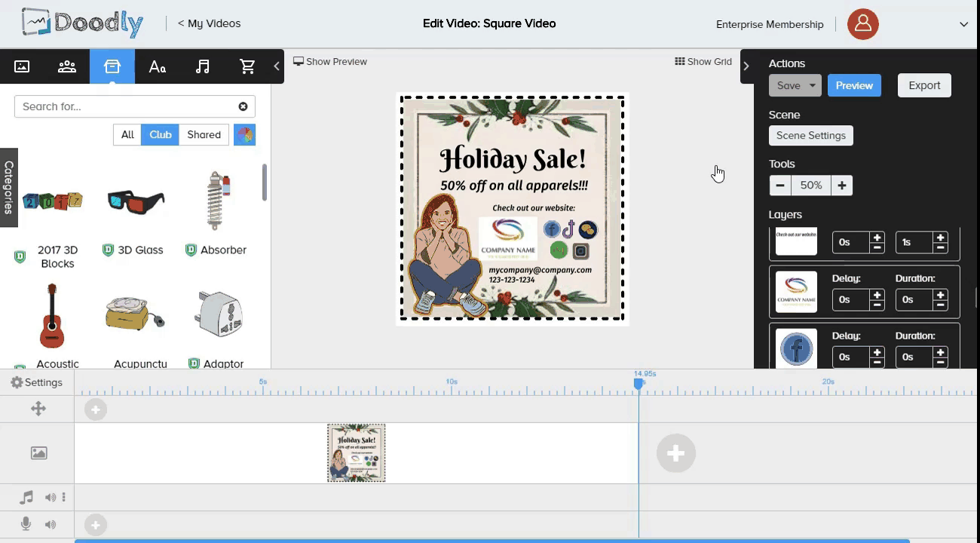Click the Club badge beside Absorber
The height and width of the screenshot is (543, 980).
point(191,250)
